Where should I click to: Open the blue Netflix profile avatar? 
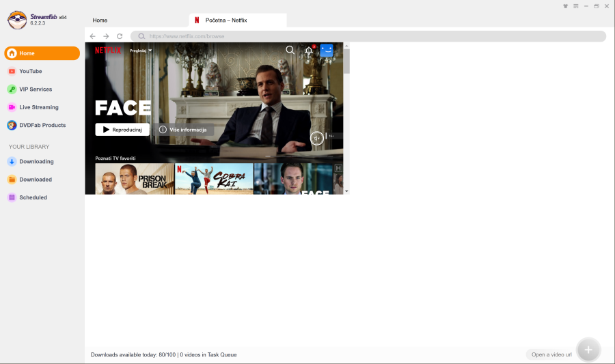click(327, 50)
